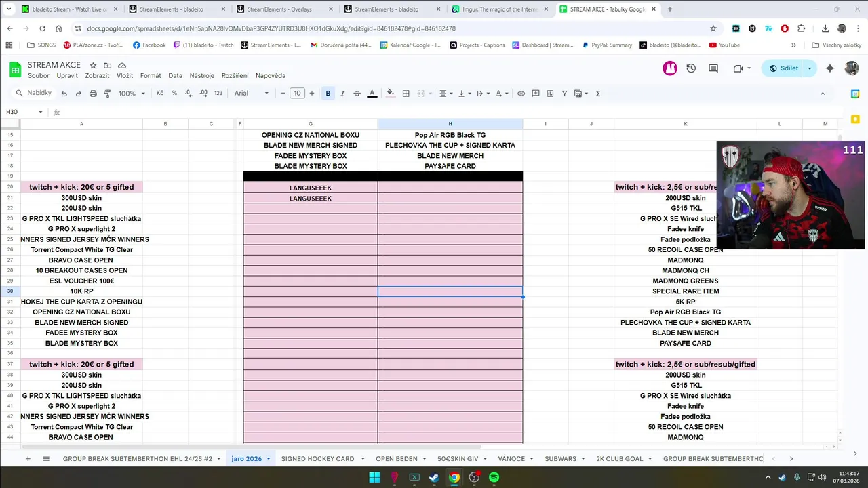Open text wrapping options
The image size is (868, 488).
click(x=483, y=94)
